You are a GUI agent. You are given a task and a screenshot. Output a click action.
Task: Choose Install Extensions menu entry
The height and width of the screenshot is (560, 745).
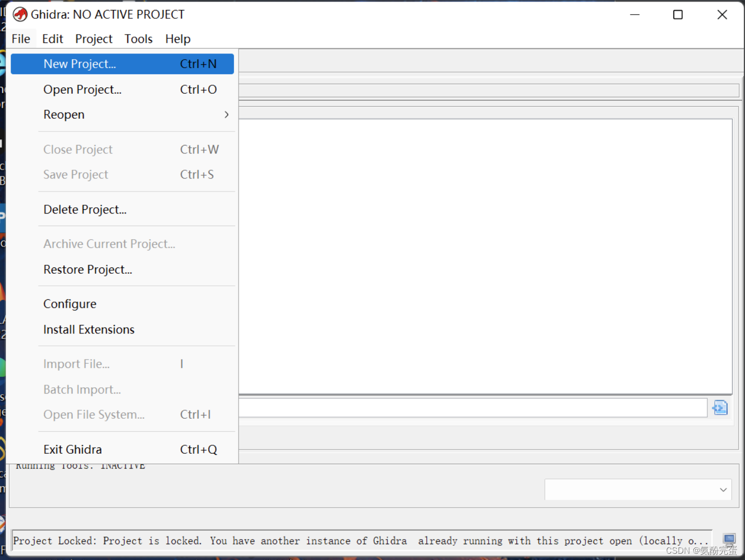tap(122, 330)
